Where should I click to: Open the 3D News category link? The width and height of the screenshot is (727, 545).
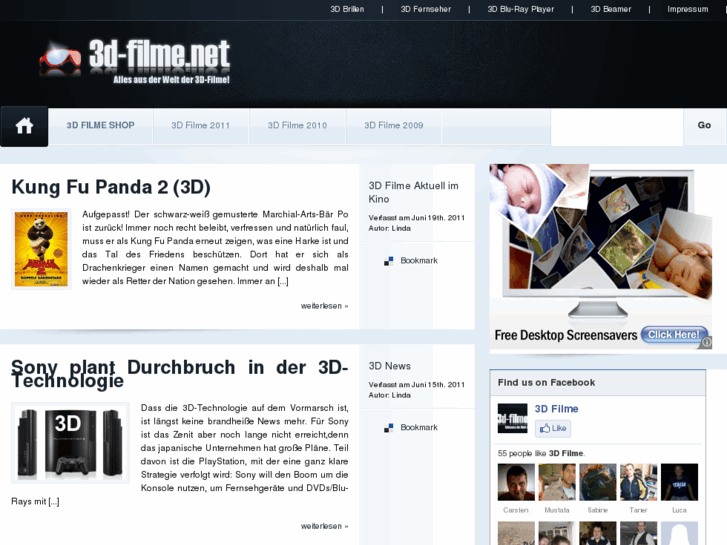point(389,366)
